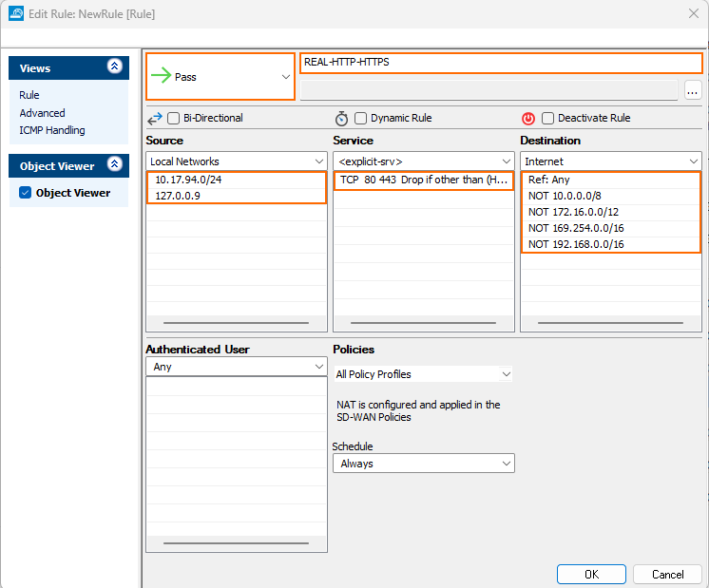Uncheck the Object Viewer checkbox

[x=26, y=193]
